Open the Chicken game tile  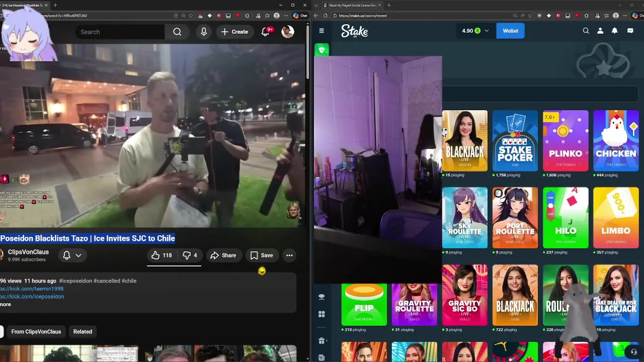click(x=616, y=141)
